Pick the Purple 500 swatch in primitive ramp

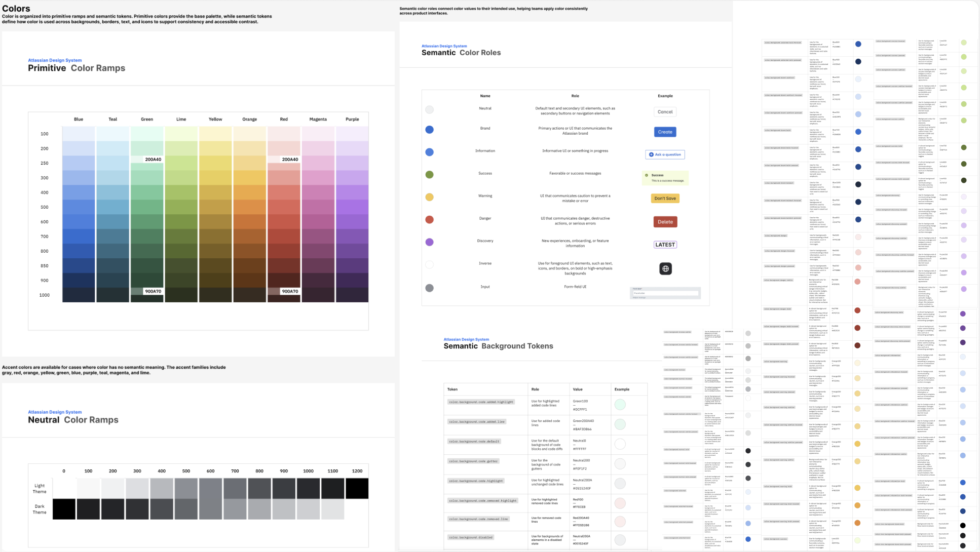pos(352,207)
